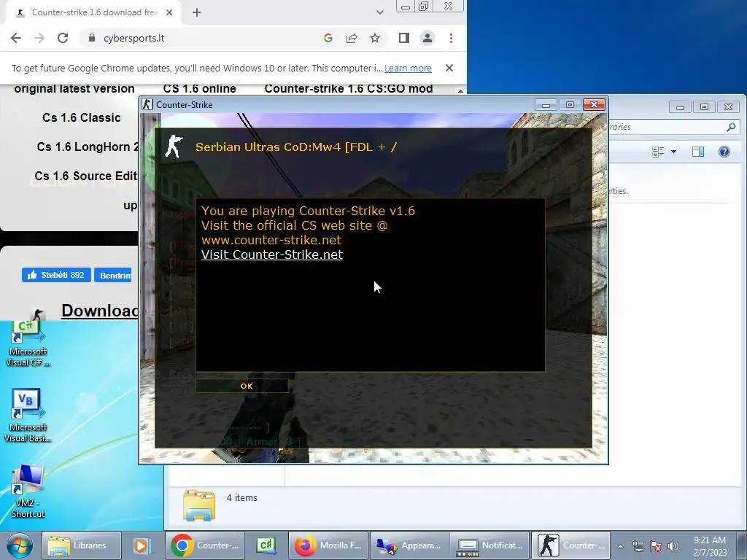Dismiss the Chrome update notification bar
The image size is (747, 560).
tap(449, 68)
